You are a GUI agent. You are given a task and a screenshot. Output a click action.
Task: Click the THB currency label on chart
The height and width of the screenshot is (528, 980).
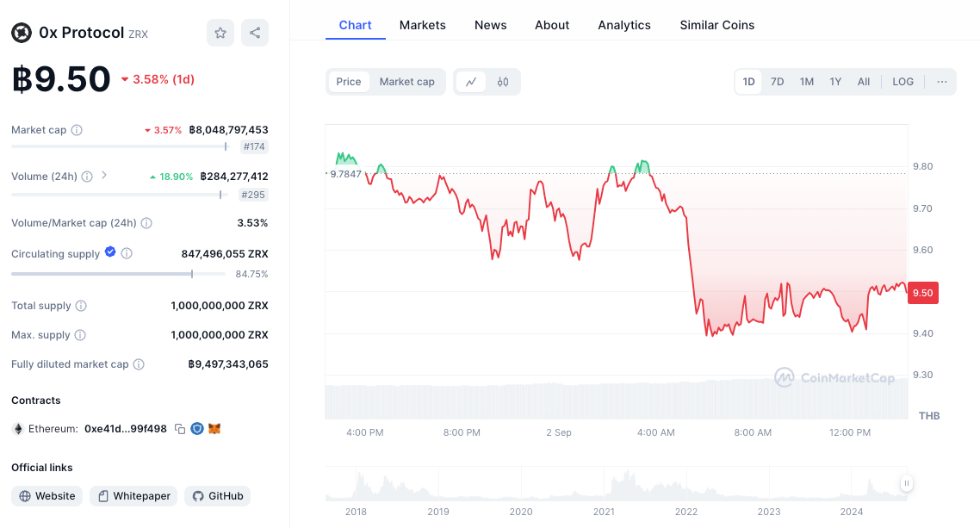coord(928,415)
